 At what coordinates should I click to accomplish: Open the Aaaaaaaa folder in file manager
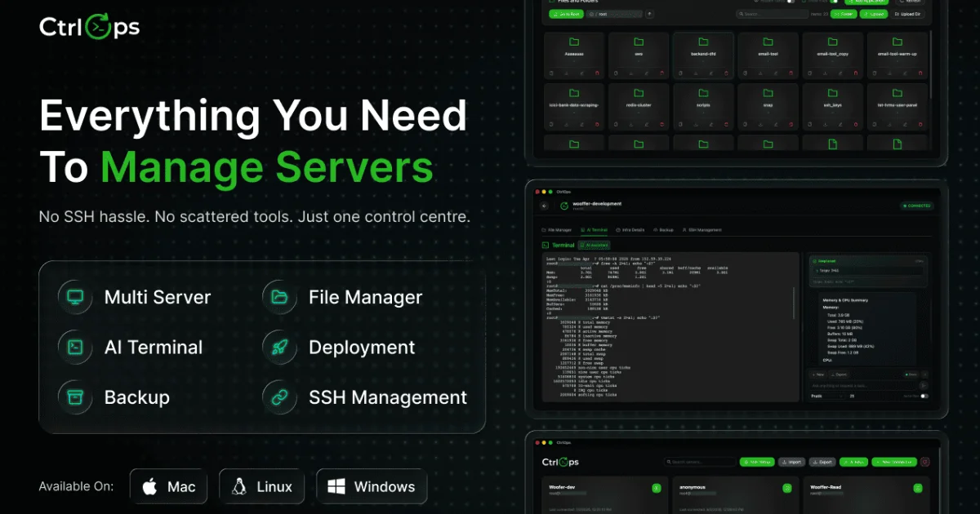coord(574,55)
